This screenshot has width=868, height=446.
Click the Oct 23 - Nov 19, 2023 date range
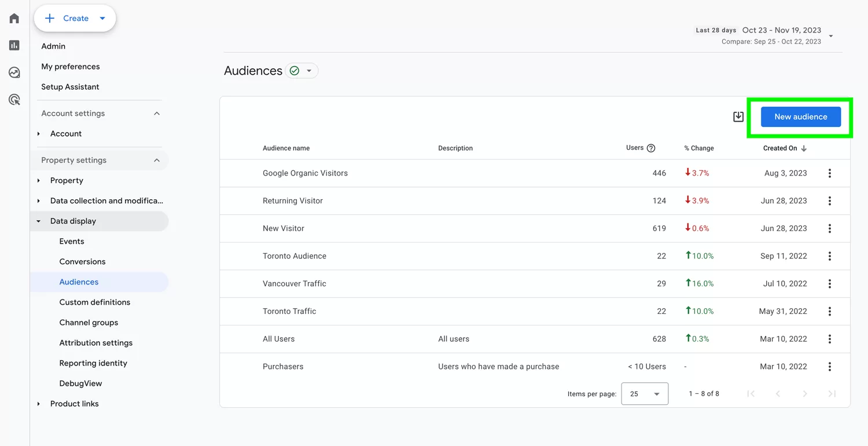click(782, 30)
